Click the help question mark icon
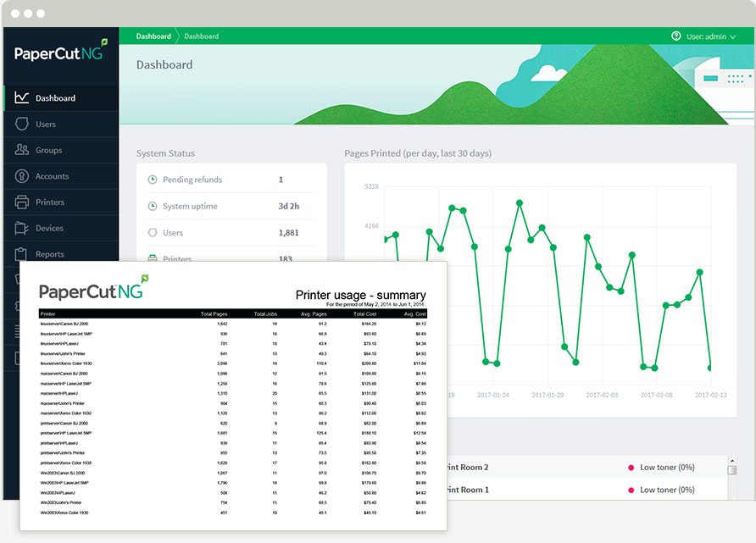756x543 pixels. pos(676,36)
